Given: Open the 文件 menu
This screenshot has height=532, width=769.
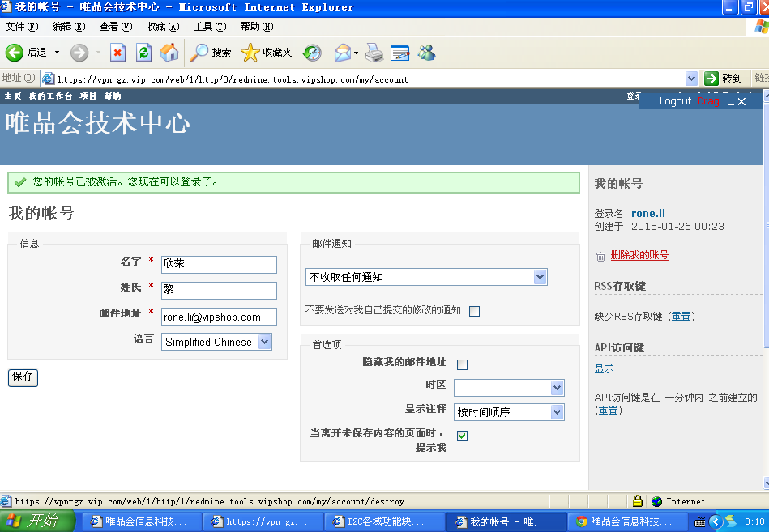Looking at the screenshot, I should point(21,27).
